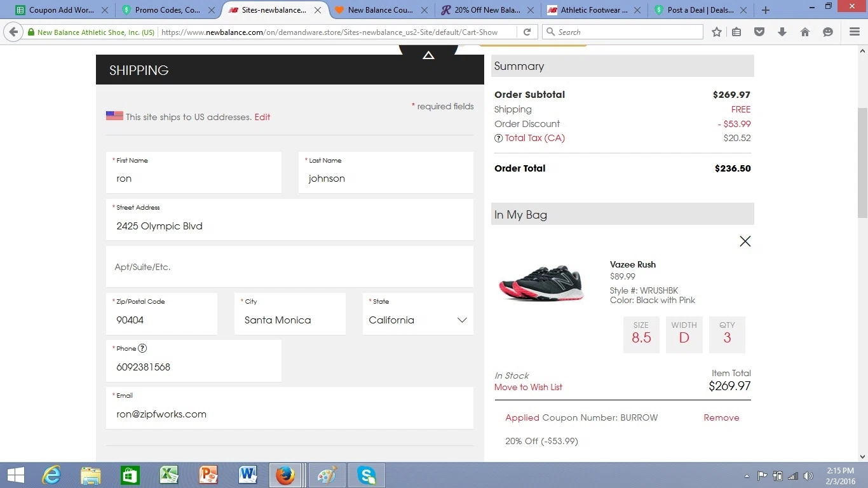Open a new browser tab with plus
868x488 pixels.
point(766,10)
